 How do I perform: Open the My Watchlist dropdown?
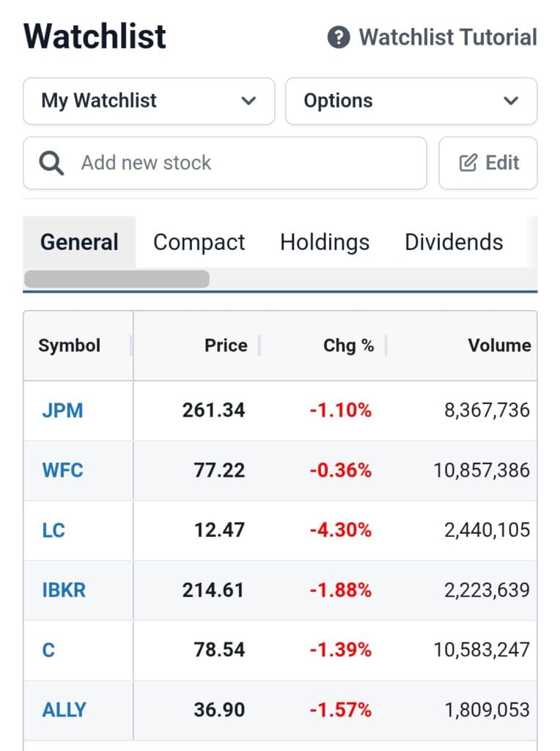148,101
